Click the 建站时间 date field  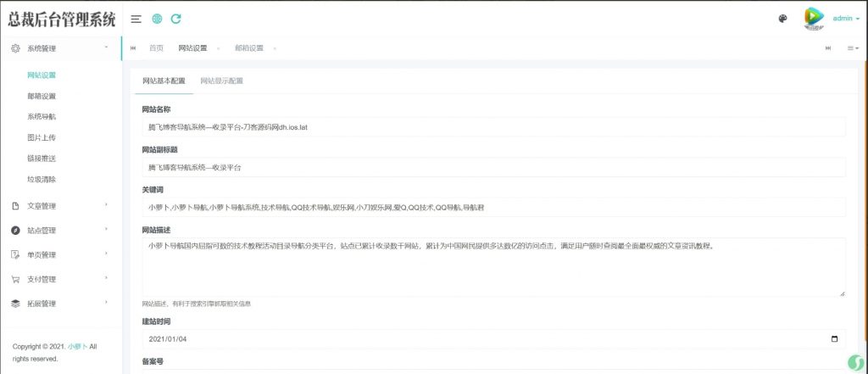[x=494, y=339]
